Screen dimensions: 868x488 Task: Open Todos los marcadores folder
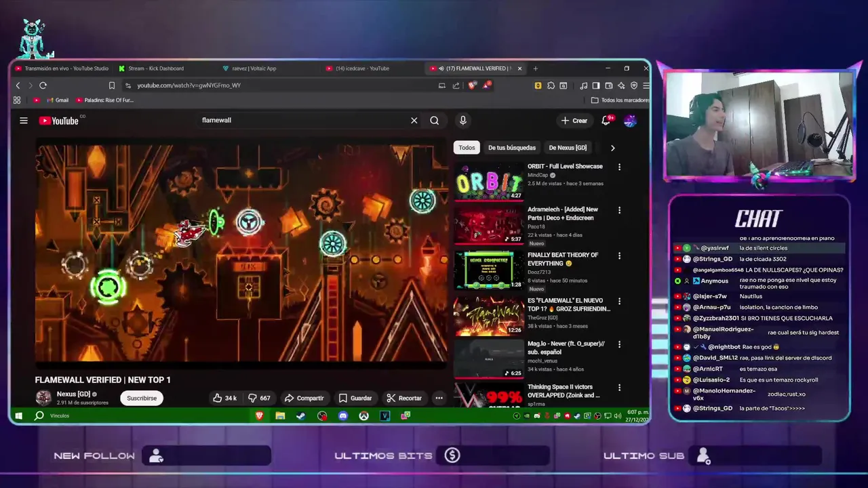(620, 100)
